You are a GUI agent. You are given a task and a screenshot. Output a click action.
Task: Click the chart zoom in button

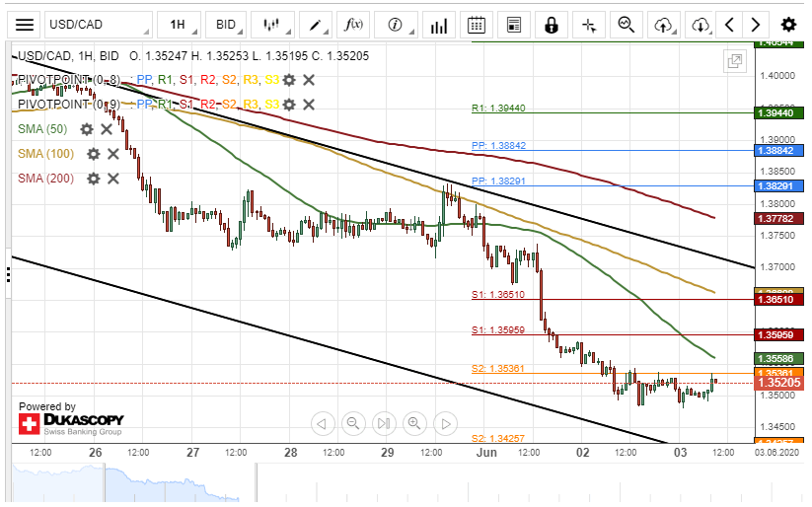[x=414, y=423]
